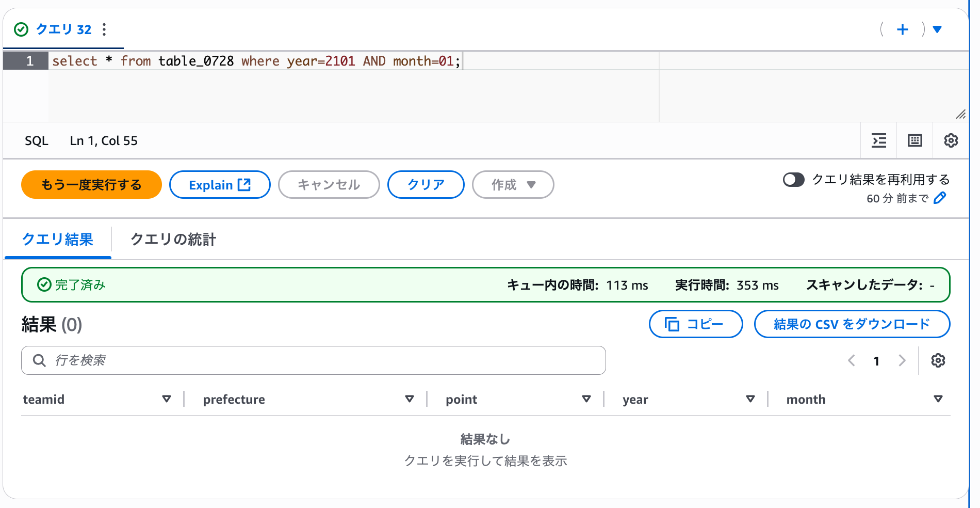Click the SQL language label

(x=37, y=141)
